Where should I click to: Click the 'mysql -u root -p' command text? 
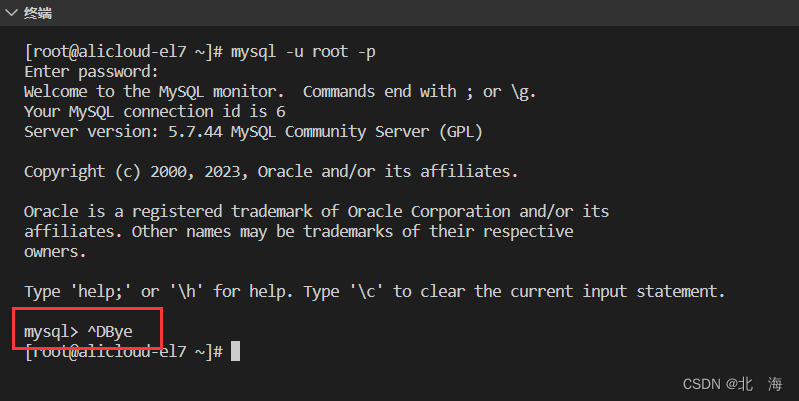pos(303,51)
